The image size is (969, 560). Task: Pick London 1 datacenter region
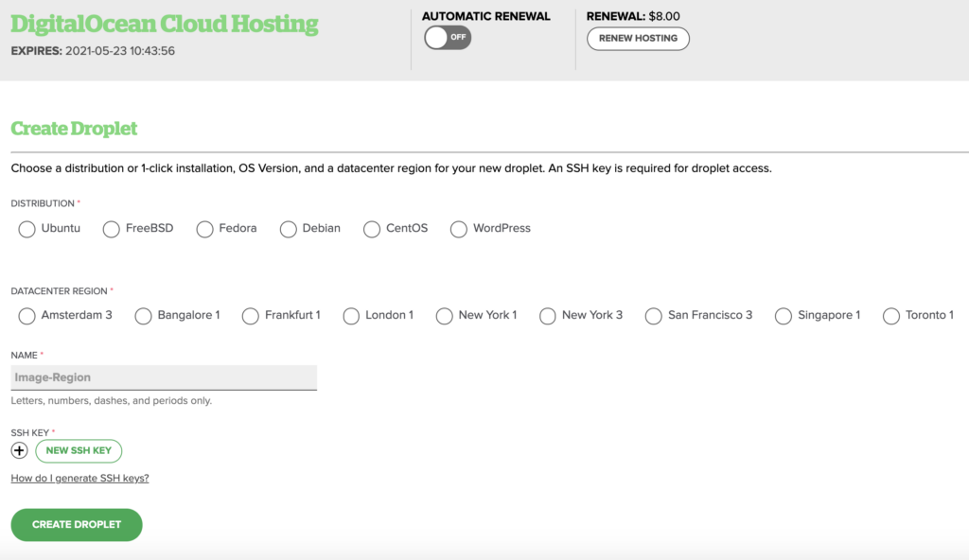(x=351, y=316)
